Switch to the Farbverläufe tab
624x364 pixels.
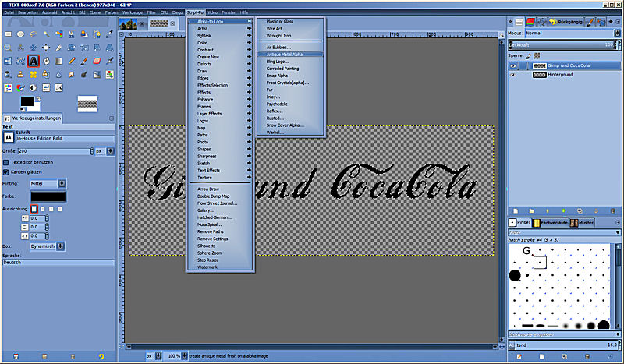click(551, 223)
